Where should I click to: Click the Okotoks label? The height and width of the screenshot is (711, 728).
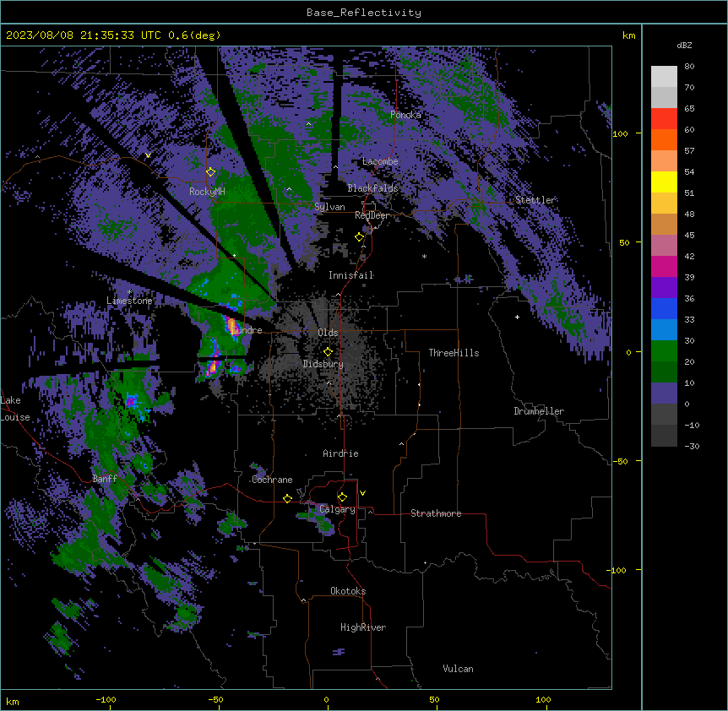coord(348,591)
